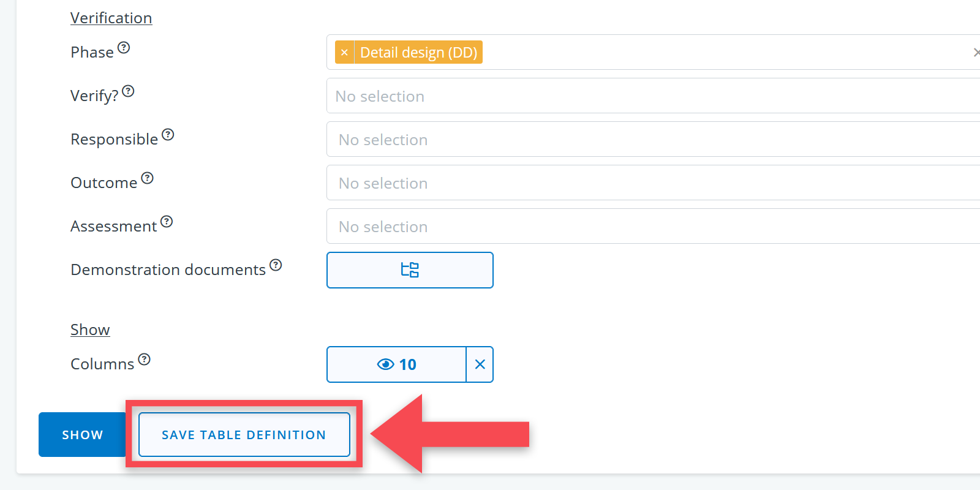Click the Show section heading
980x490 pixels.
90,330
